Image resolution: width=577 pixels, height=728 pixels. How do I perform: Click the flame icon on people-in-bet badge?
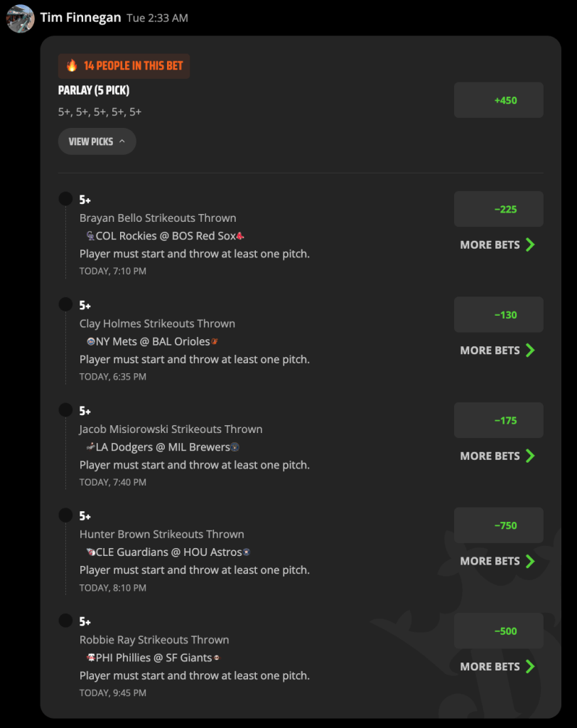pos(72,65)
